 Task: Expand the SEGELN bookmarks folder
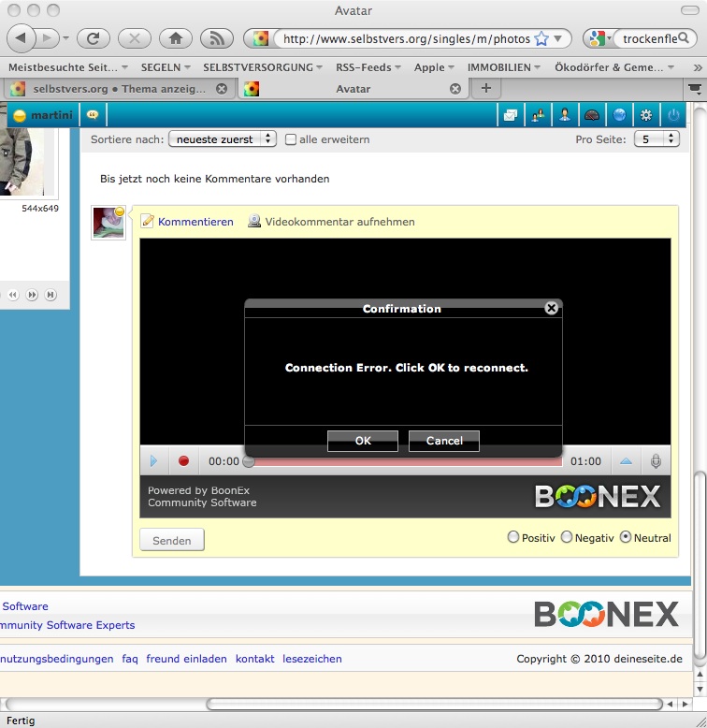point(165,67)
